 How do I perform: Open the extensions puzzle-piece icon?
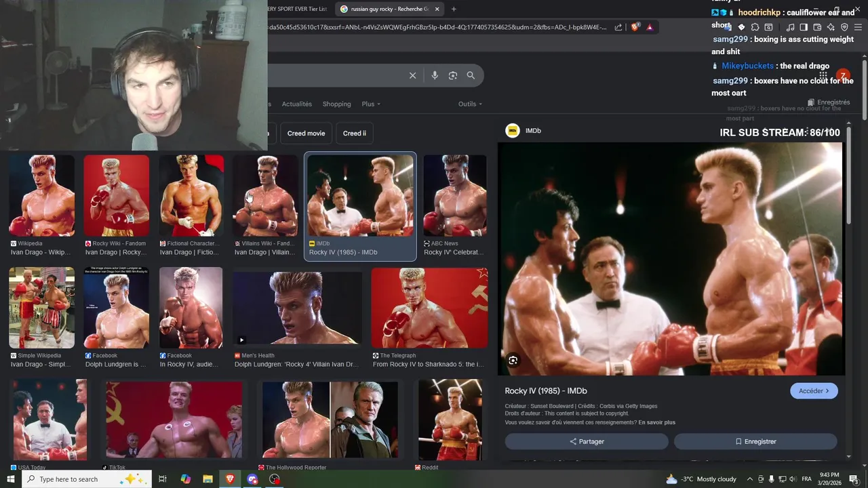pos(755,27)
